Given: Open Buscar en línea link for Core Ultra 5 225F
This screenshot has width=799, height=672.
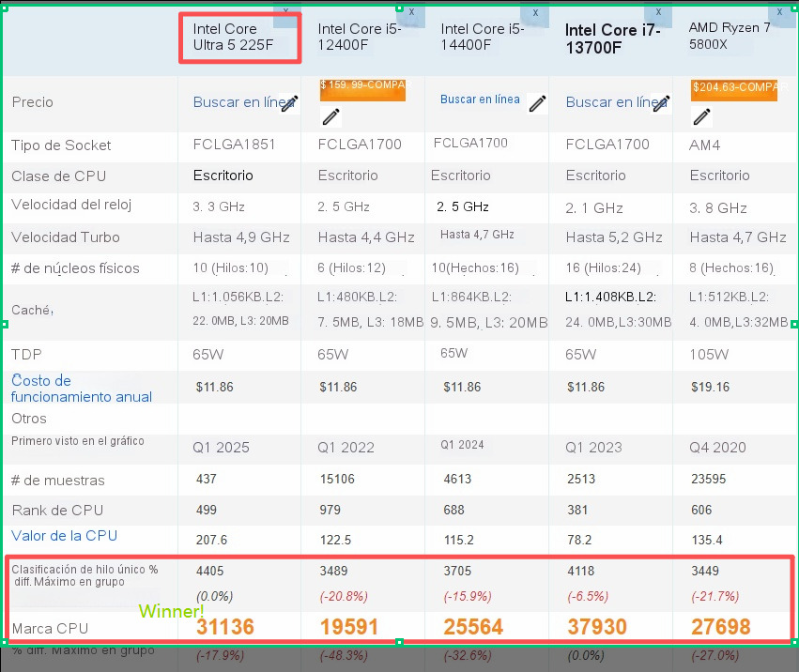Looking at the screenshot, I should tap(242, 102).
